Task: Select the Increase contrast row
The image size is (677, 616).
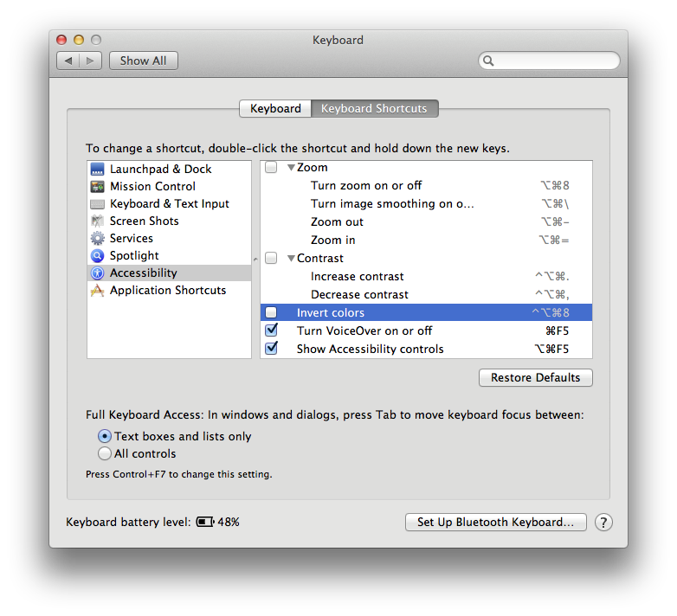Action: tap(426, 276)
